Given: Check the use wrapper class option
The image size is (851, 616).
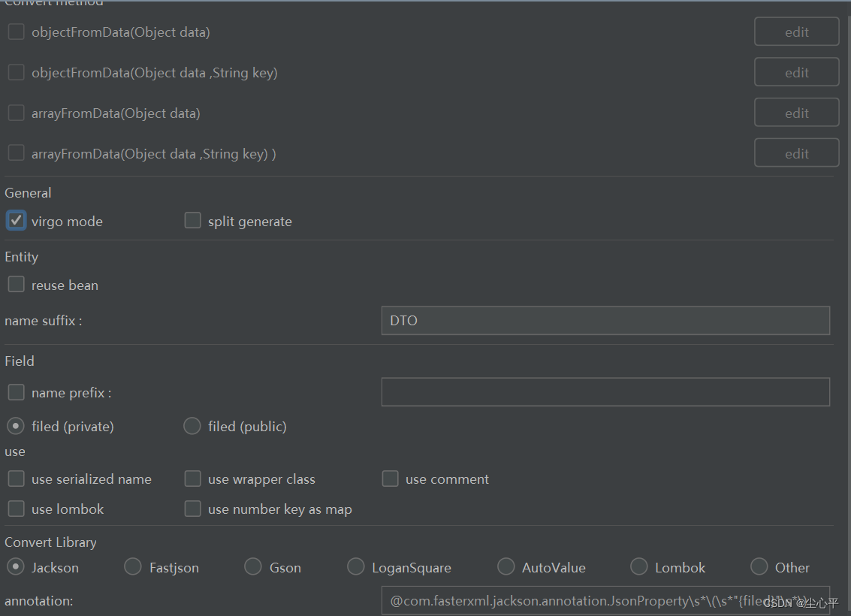Looking at the screenshot, I should tap(192, 479).
